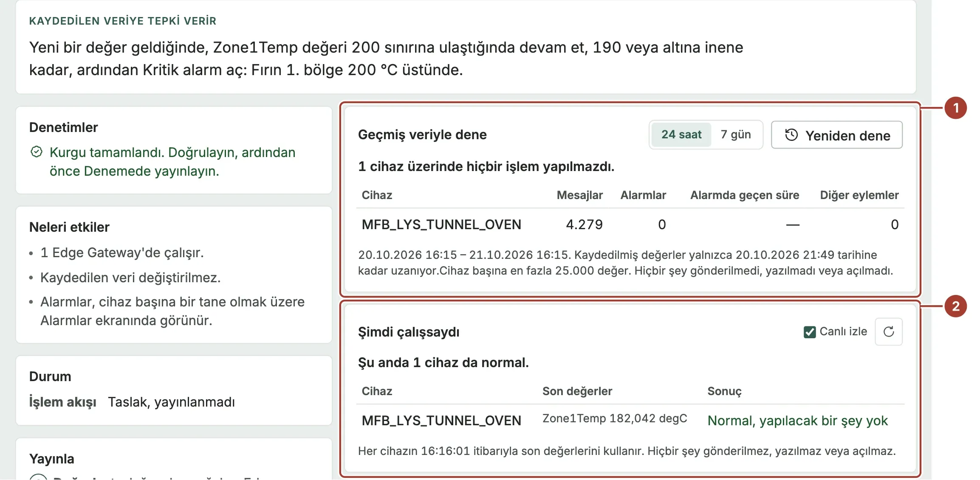The width and height of the screenshot is (980, 480).
Task: Click the Kurgu tamamlandı validation message
Action: [172, 162]
